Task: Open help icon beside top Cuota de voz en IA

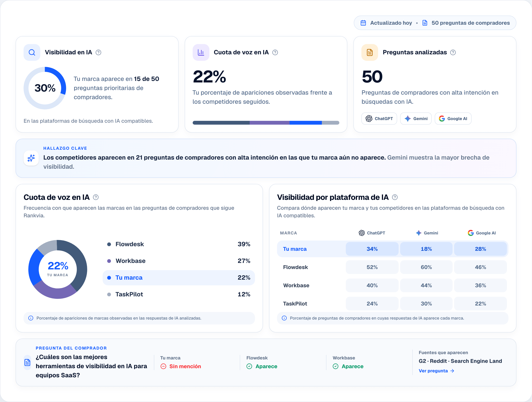Action: (275, 52)
